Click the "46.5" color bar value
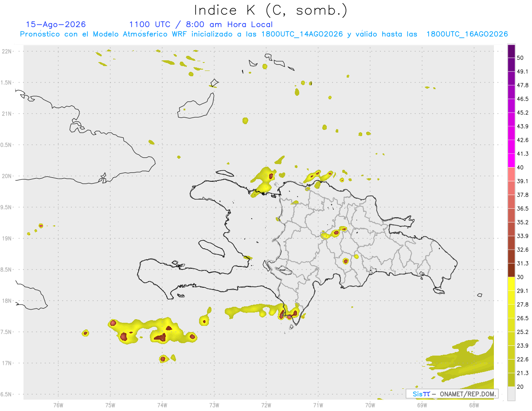Screen dimensions: 532x411 [523, 99]
